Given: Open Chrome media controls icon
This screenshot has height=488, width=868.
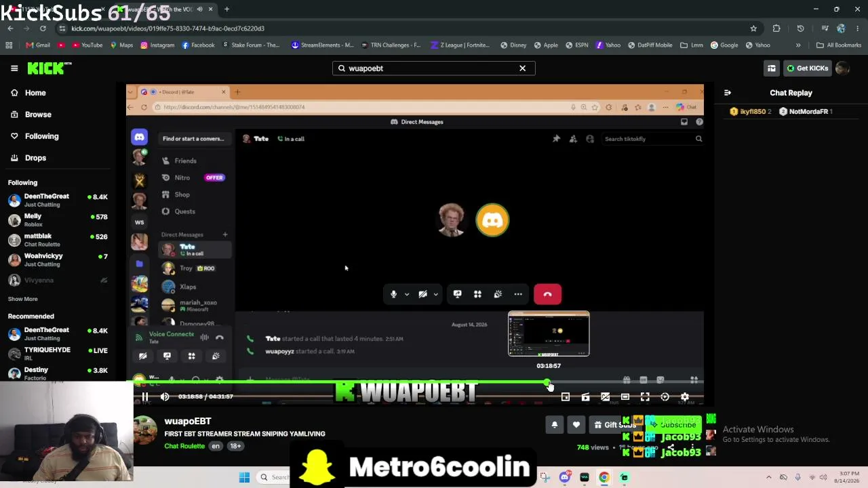Looking at the screenshot, I should (x=825, y=28).
